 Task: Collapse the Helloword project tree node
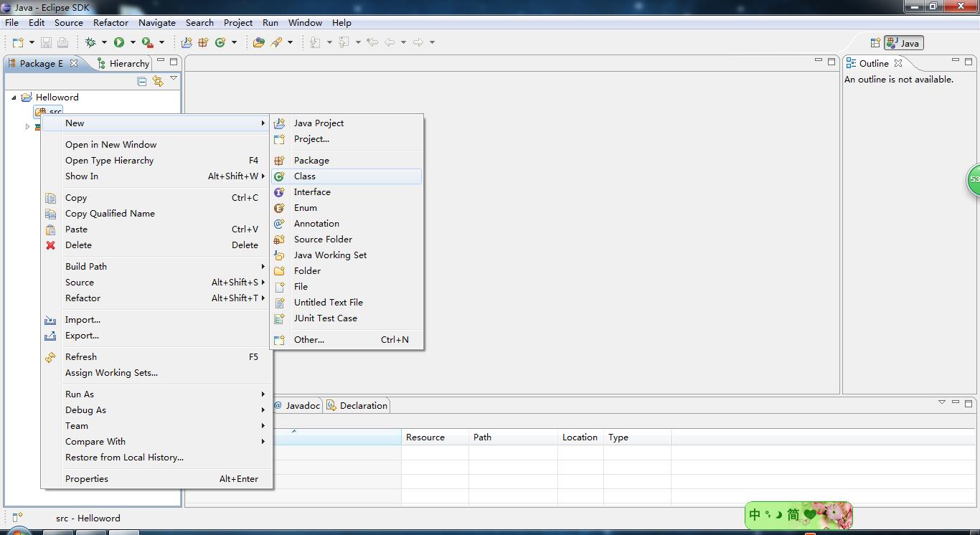(x=14, y=98)
